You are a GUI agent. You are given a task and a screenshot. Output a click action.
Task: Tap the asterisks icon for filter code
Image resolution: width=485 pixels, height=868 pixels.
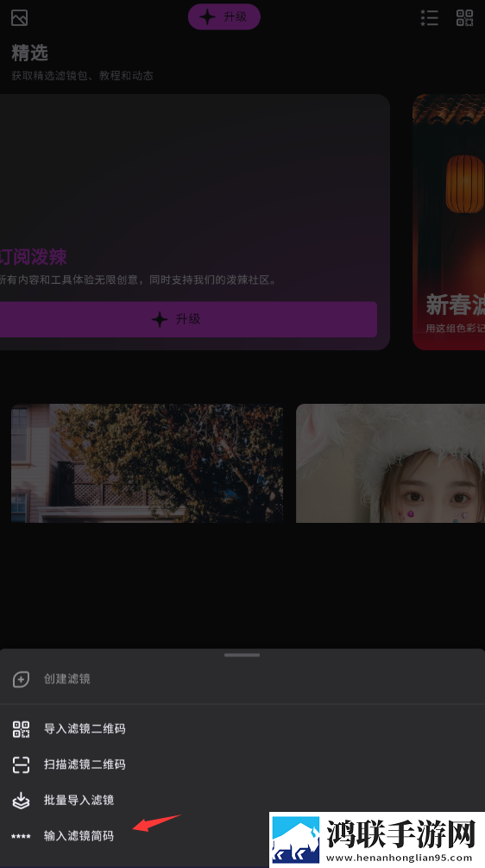pyautogui.click(x=21, y=836)
